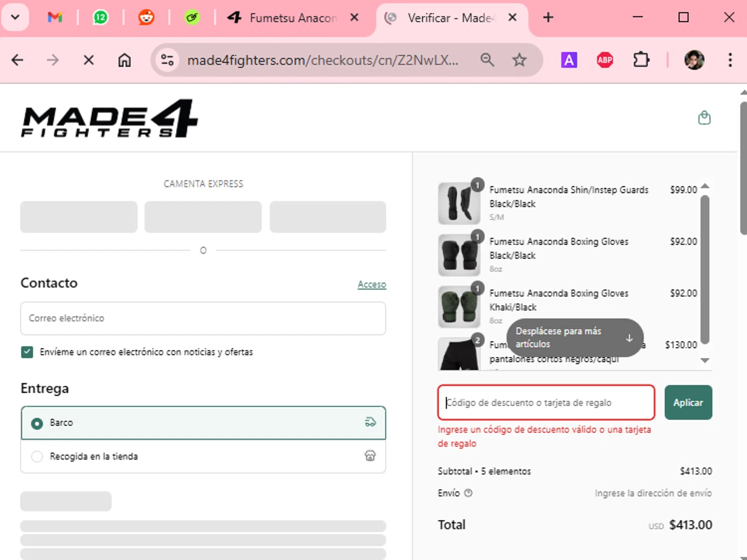Click the shipping truck icon
This screenshot has width=747, height=560.
(370, 423)
